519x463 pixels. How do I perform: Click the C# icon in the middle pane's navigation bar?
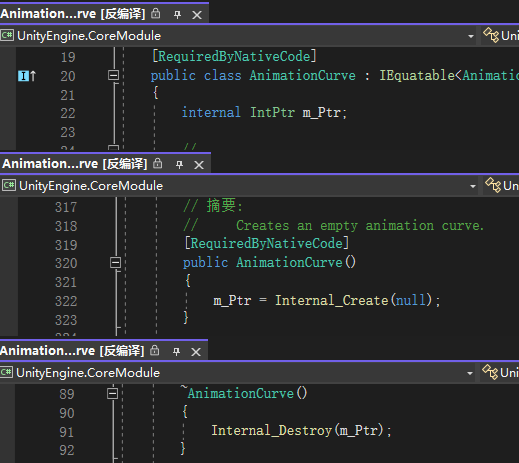[x=9, y=185]
